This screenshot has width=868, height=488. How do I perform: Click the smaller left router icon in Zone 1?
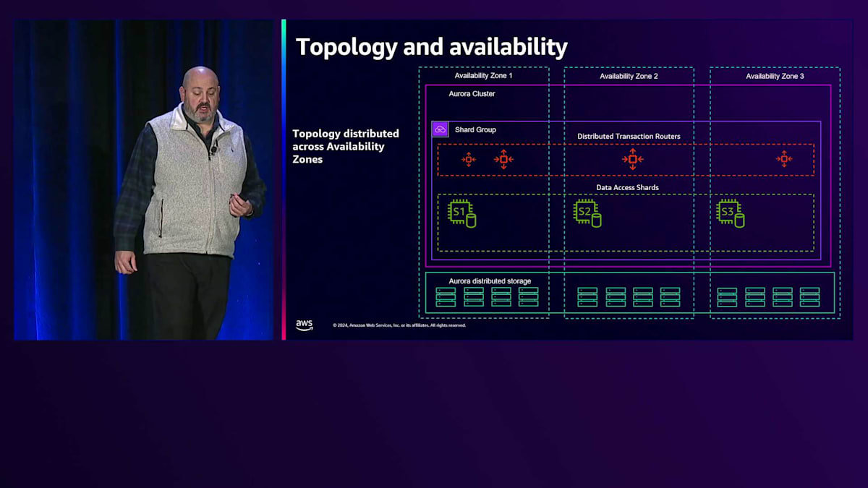pyautogui.click(x=469, y=159)
